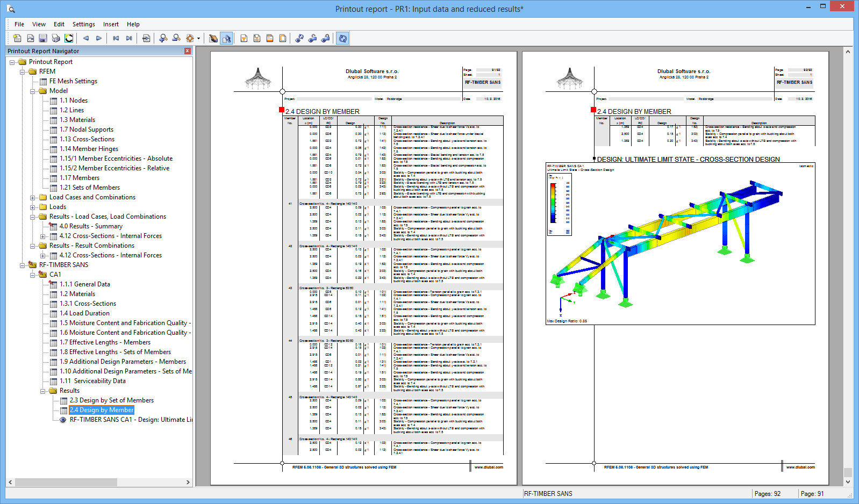Collapse the Results node under CA1
The width and height of the screenshot is (859, 504).
(43, 391)
